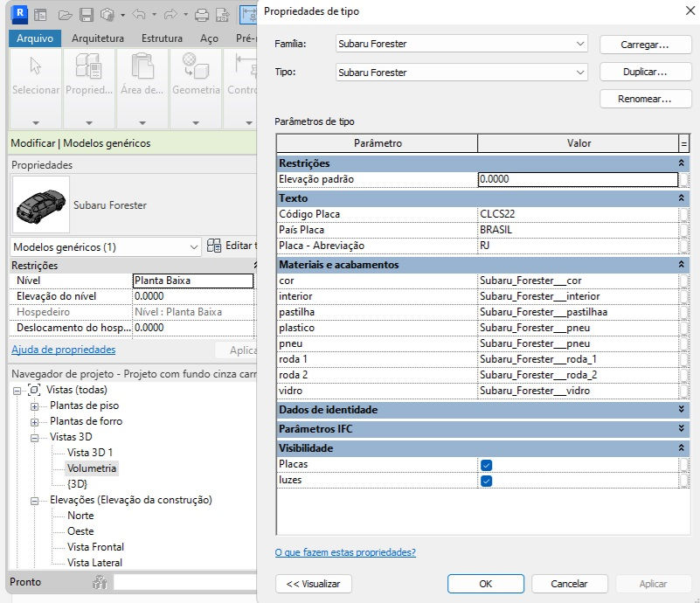Click the Renomear... button

(645, 99)
